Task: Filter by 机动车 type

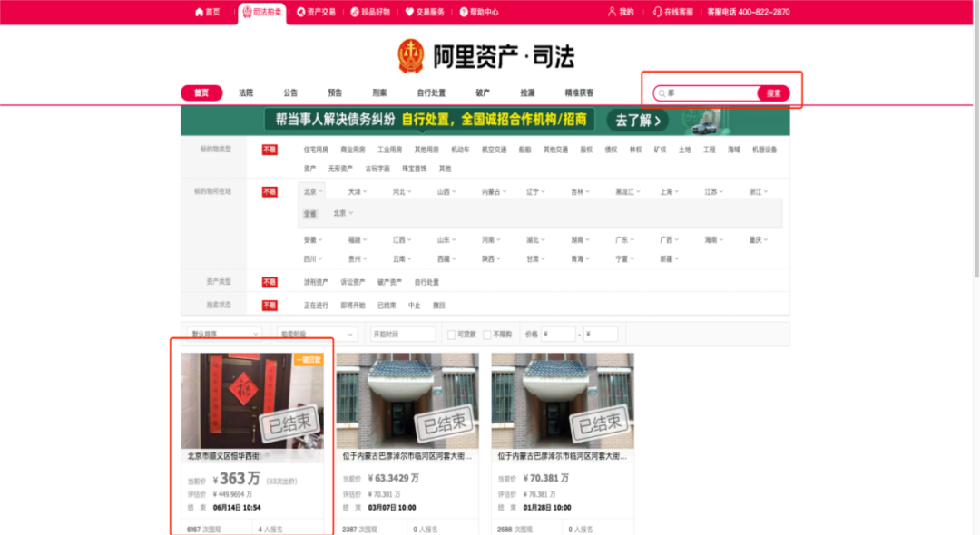Action: point(460,150)
